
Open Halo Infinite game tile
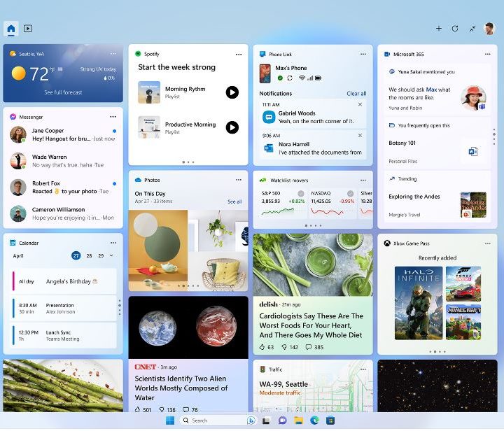tap(419, 303)
